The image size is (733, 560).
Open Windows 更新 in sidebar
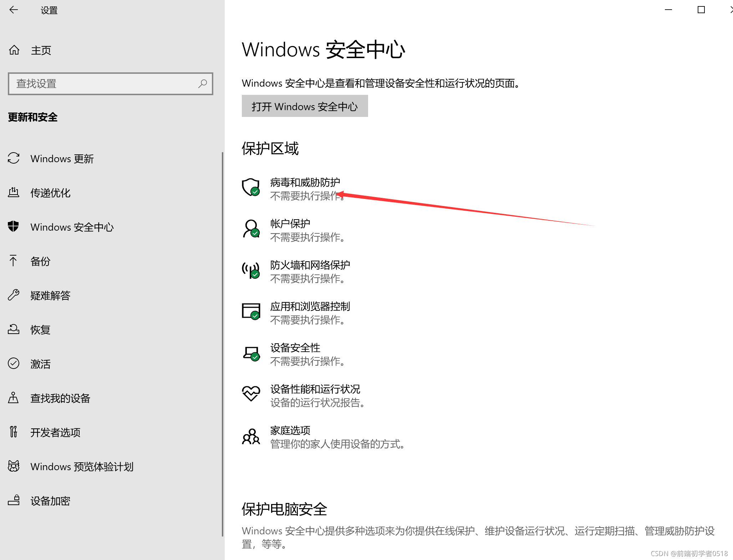[62, 159]
